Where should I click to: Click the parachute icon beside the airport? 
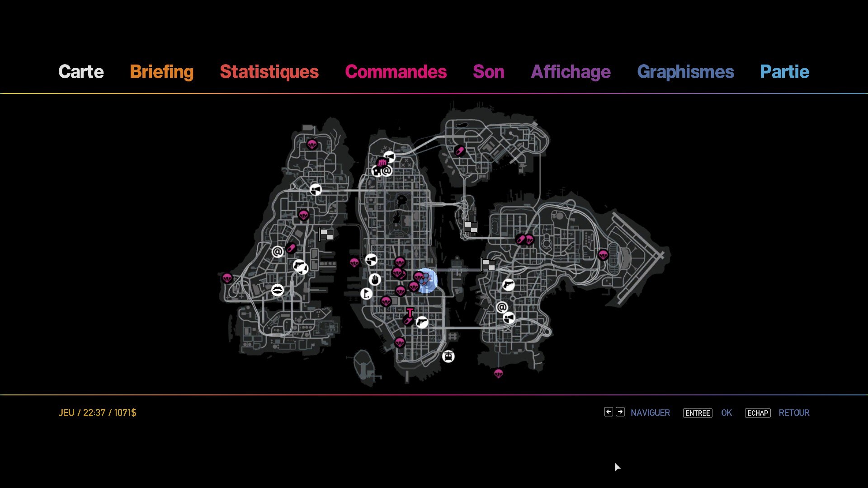[603, 255]
